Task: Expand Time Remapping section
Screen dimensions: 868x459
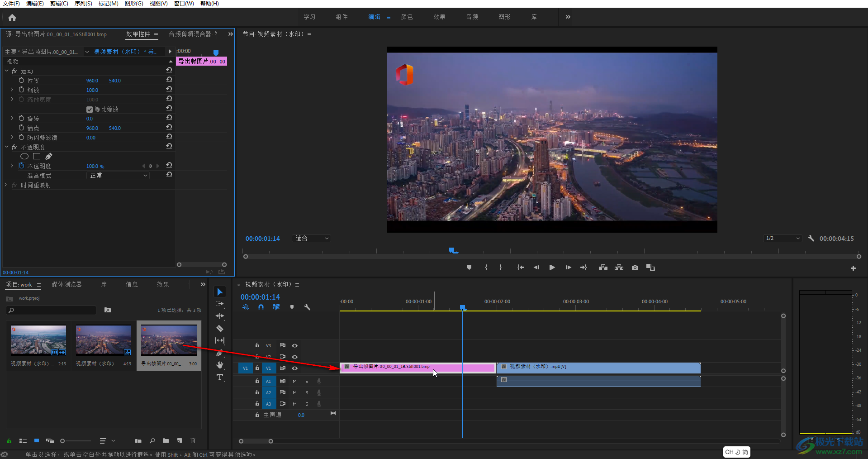Action: [x=6, y=185]
